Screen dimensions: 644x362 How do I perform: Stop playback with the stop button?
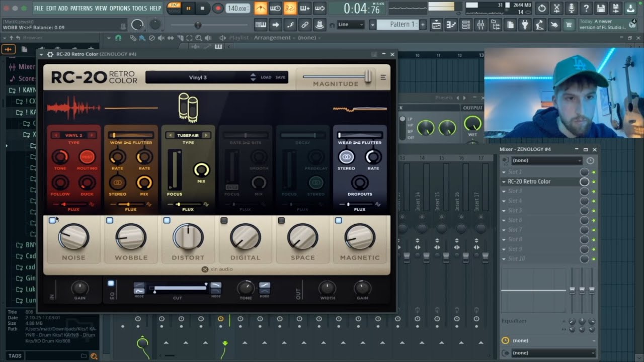pyautogui.click(x=202, y=8)
